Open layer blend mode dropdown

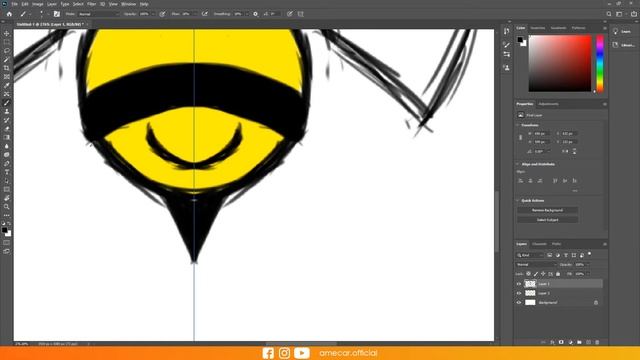tap(536, 264)
